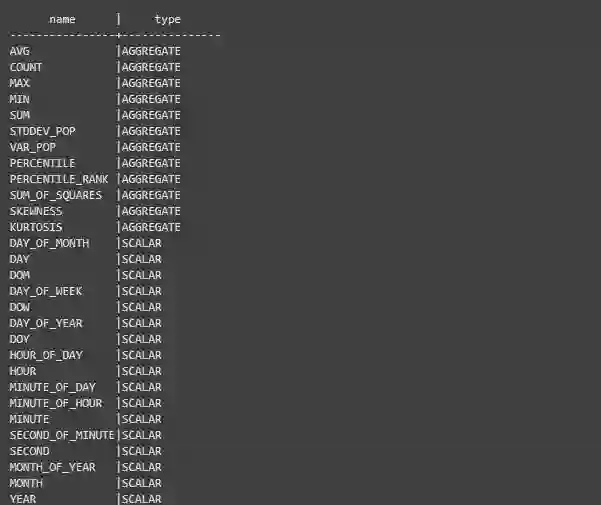Click the COUNT function entry
This screenshot has height=505, width=601.
click(x=26, y=67)
